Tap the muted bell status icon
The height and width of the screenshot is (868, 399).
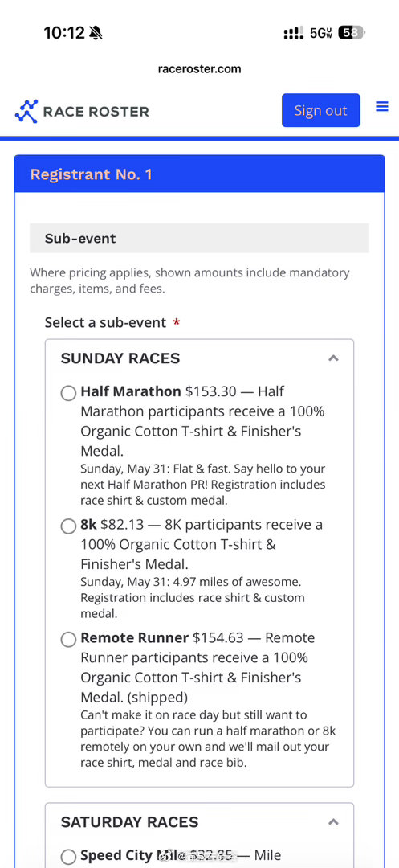[96, 33]
